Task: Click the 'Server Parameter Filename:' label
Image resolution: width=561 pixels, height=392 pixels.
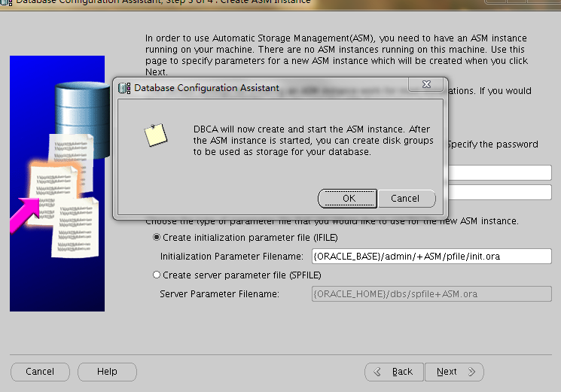Action: point(219,294)
